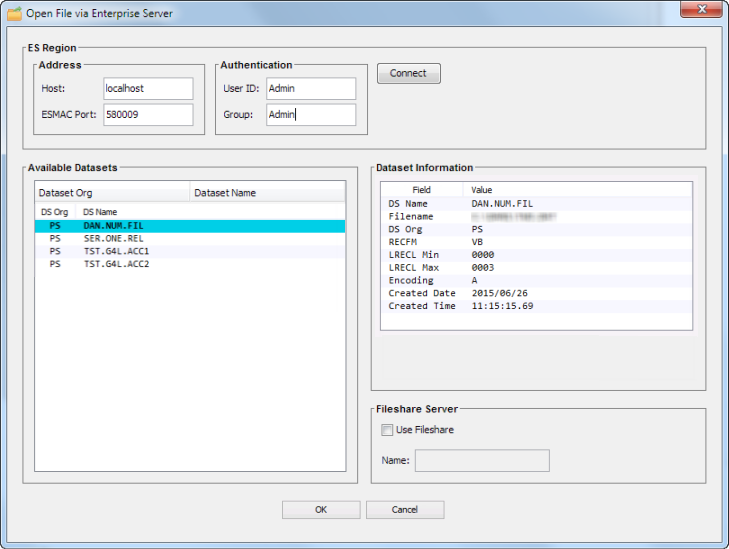Click the Dataset Name column header
The height and width of the screenshot is (549, 729).
coord(266,193)
